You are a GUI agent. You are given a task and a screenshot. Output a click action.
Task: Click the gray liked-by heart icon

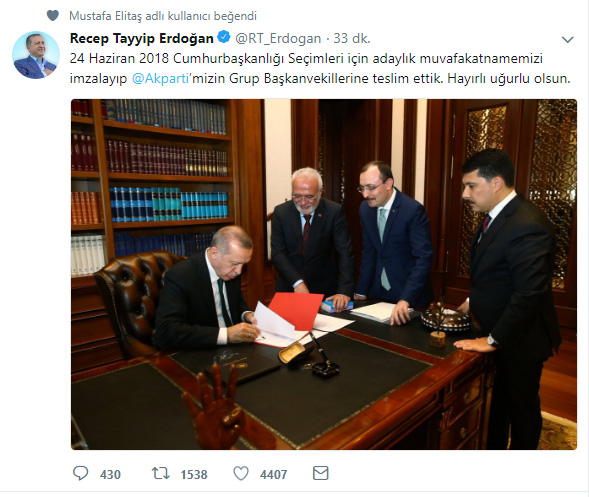tap(53, 16)
